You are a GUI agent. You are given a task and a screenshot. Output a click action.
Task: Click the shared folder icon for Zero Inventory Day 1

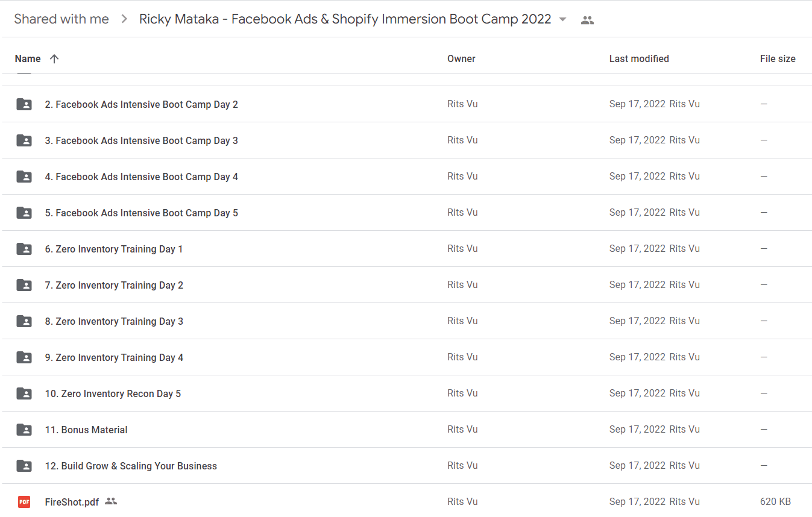(24, 249)
